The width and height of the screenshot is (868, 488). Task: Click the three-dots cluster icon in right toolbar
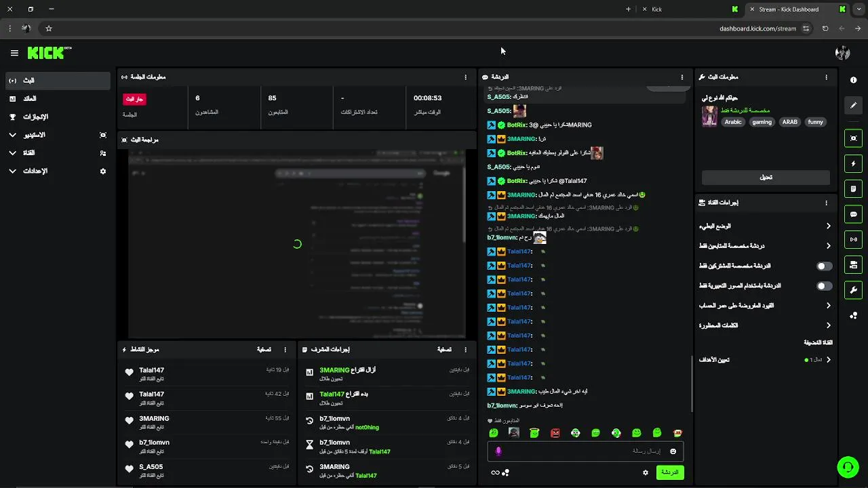tap(853, 315)
